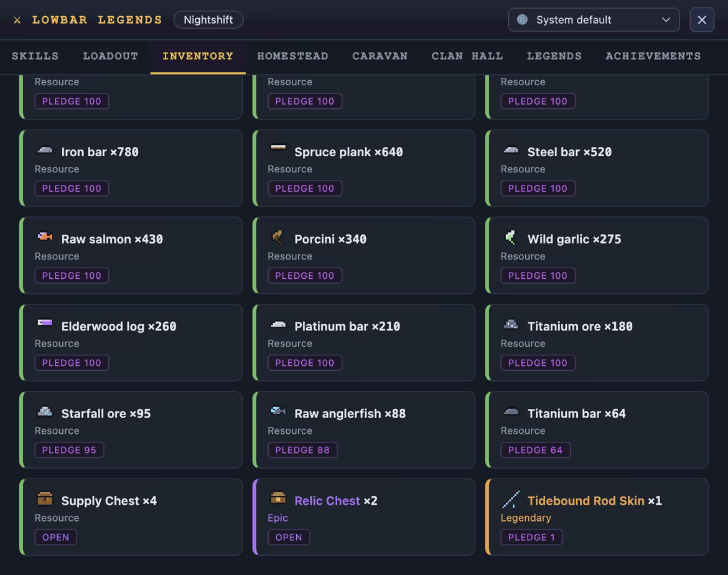
Task: Click the Porcini mushroom icon
Action: 278,237
